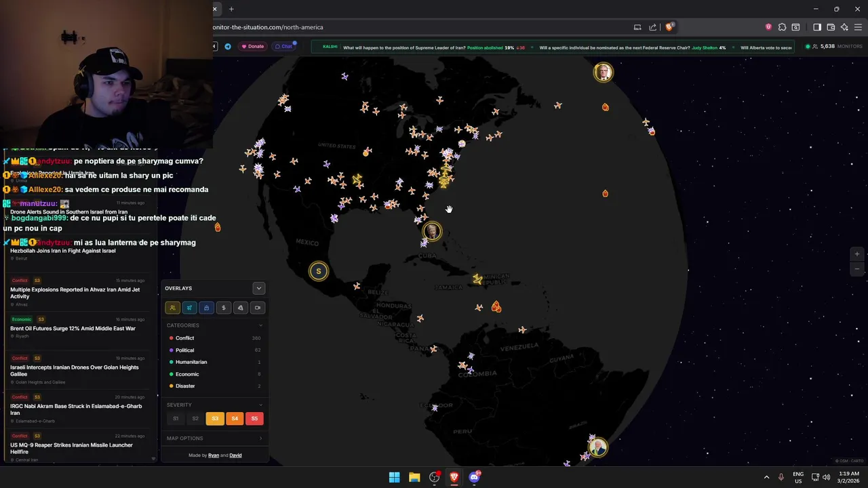
Task: Open Ahvaz explosions news item
Action: (77, 292)
